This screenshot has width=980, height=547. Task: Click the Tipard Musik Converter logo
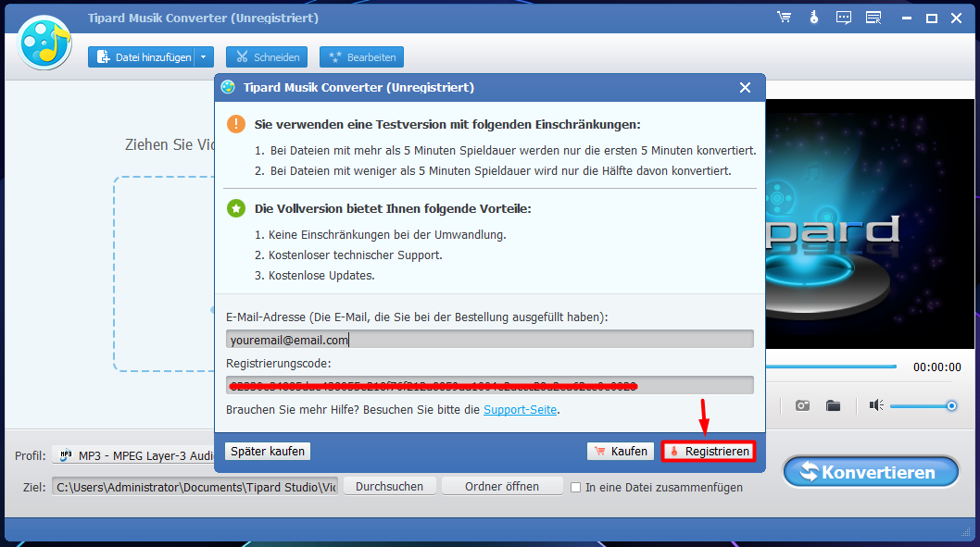click(45, 44)
